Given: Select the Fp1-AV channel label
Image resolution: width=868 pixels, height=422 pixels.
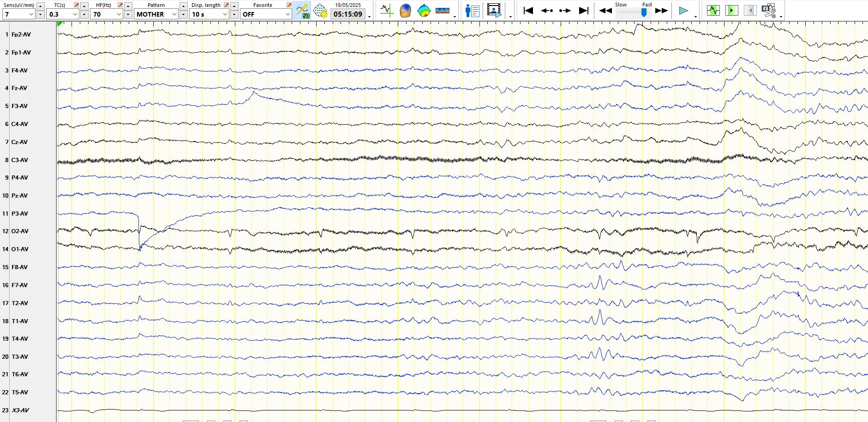Looking at the screenshot, I should [x=21, y=53].
